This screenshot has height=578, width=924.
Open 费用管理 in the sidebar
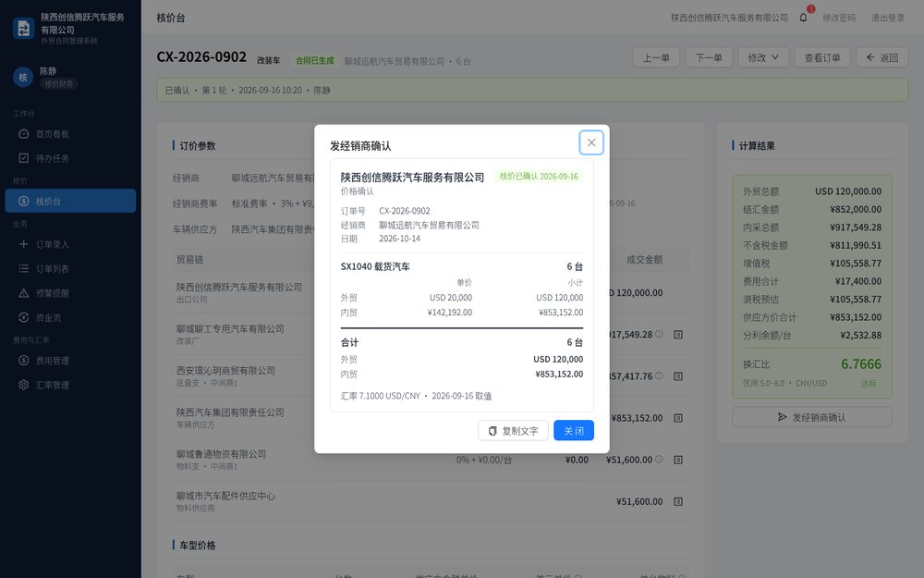pyautogui.click(x=70, y=361)
